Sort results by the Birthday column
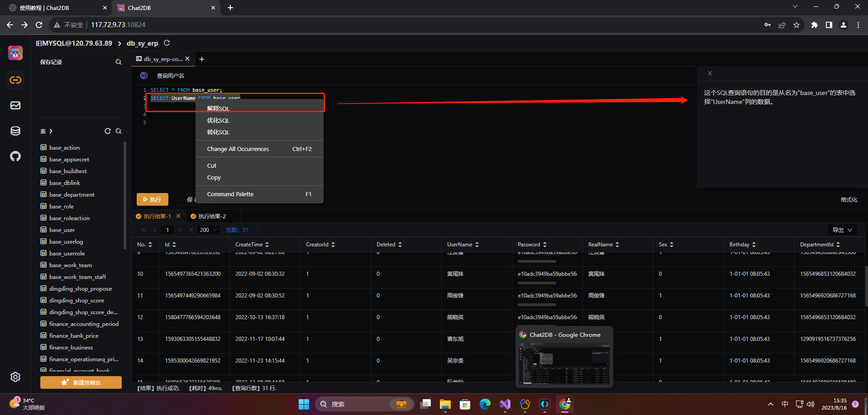Screen dimensions: 868x415 (x=754, y=245)
